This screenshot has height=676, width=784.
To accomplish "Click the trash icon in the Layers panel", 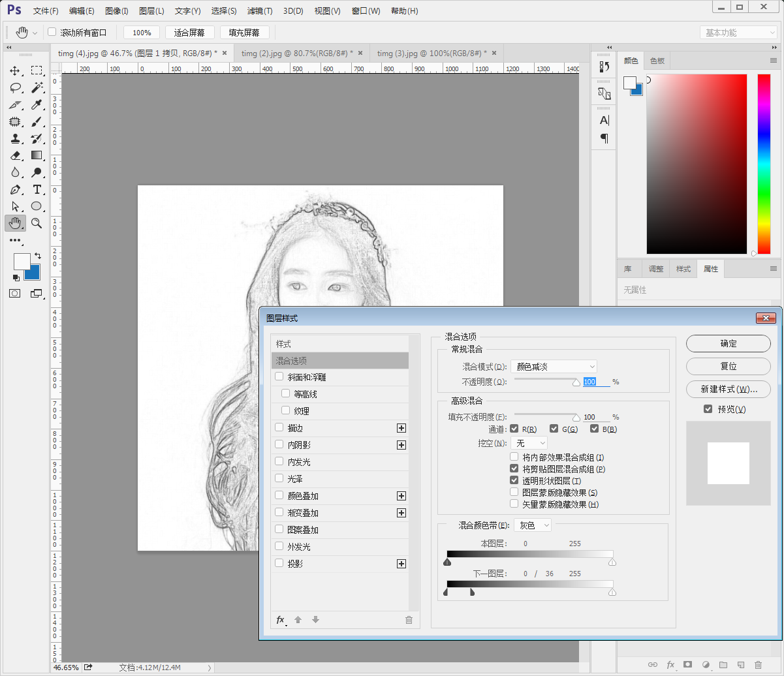I will pos(758,664).
